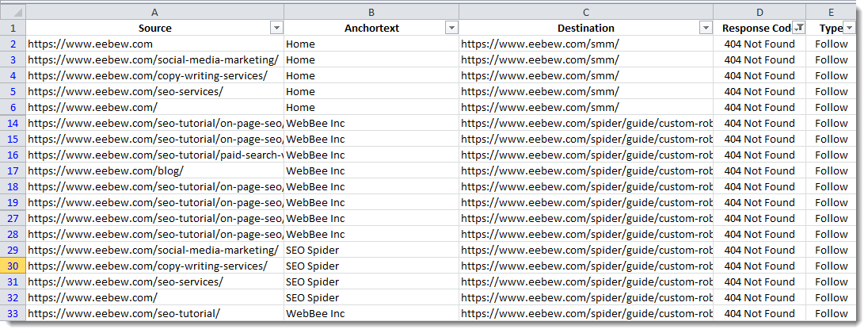Click the https://www.eebew.com/blog/ source cell
Image resolution: width=868 pixels, height=333 pixels.
tap(155, 170)
